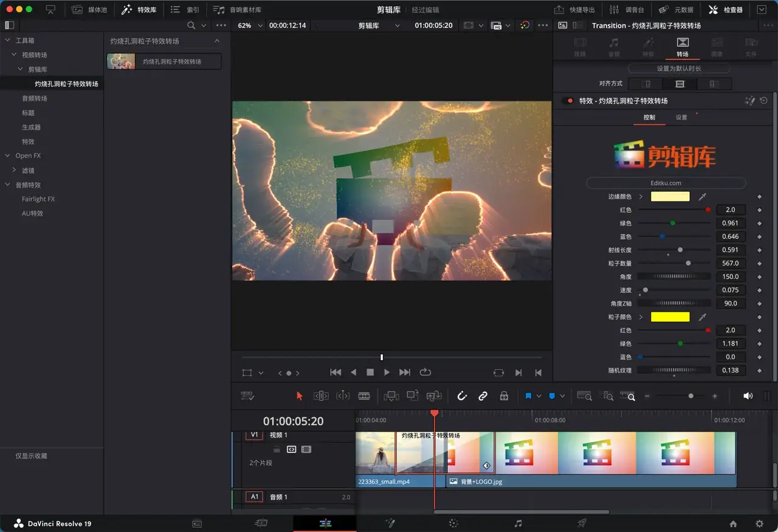Click the linked selection chain icon
This screenshot has height=532, width=778.
point(483,396)
